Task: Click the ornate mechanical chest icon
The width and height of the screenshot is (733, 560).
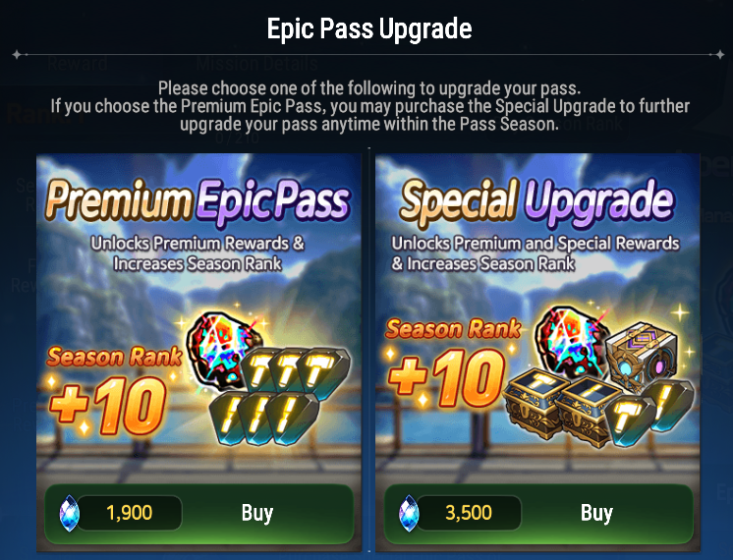Action: click(642, 358)
